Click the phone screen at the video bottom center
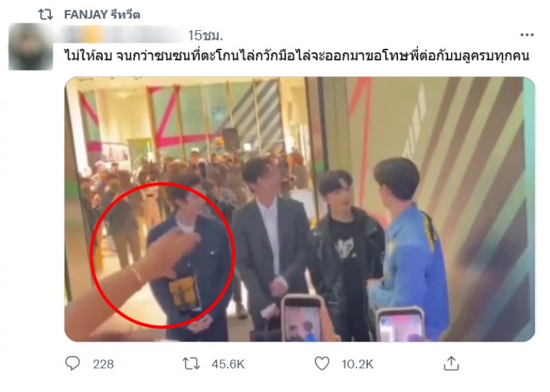 tap(302, 319)
